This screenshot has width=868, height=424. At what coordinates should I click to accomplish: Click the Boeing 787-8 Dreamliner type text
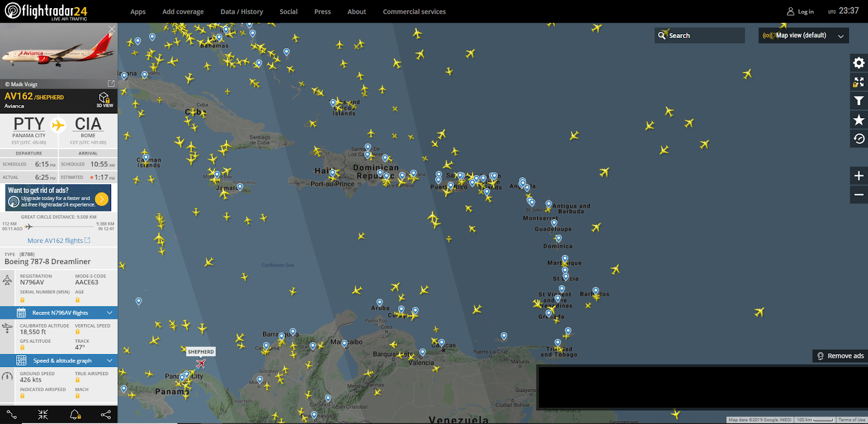pos(48,262)
